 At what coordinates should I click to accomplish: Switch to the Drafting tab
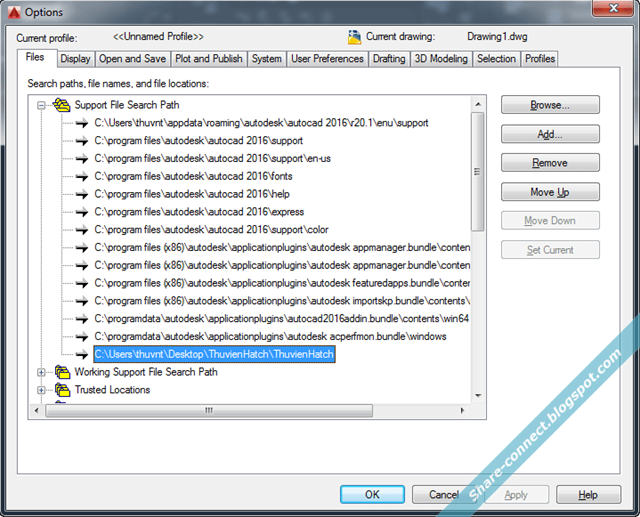[389, 59]
